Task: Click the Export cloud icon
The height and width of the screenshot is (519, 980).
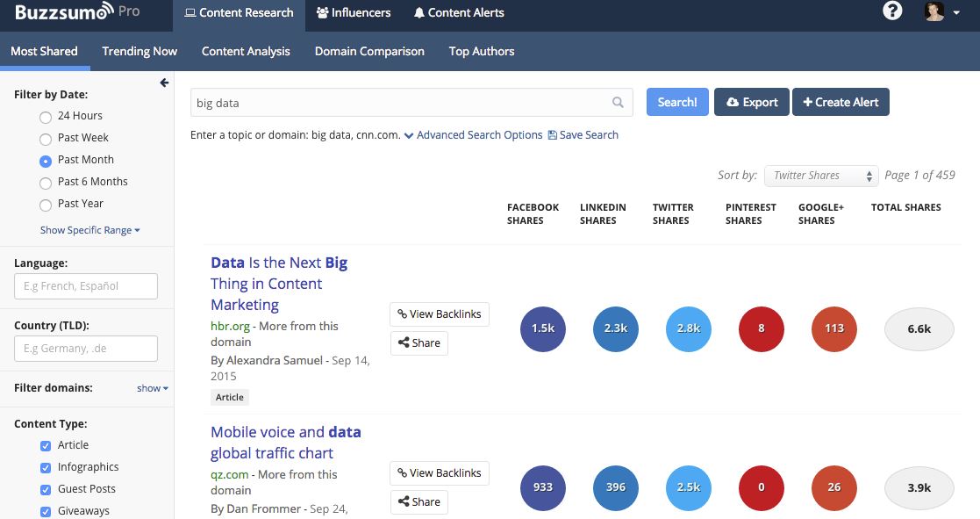Action: point(732,102)
